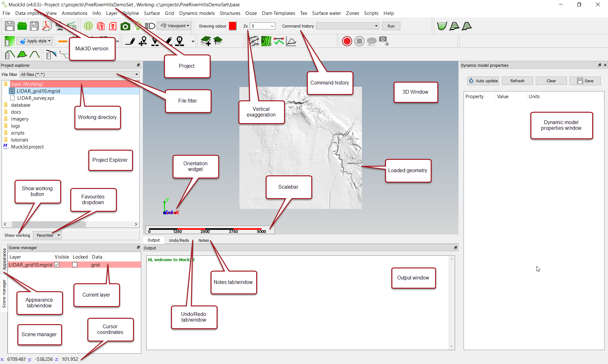Lock the LIDAR_grid10.mgrid layer
The image size is (608, 364).
coord(75,265)
